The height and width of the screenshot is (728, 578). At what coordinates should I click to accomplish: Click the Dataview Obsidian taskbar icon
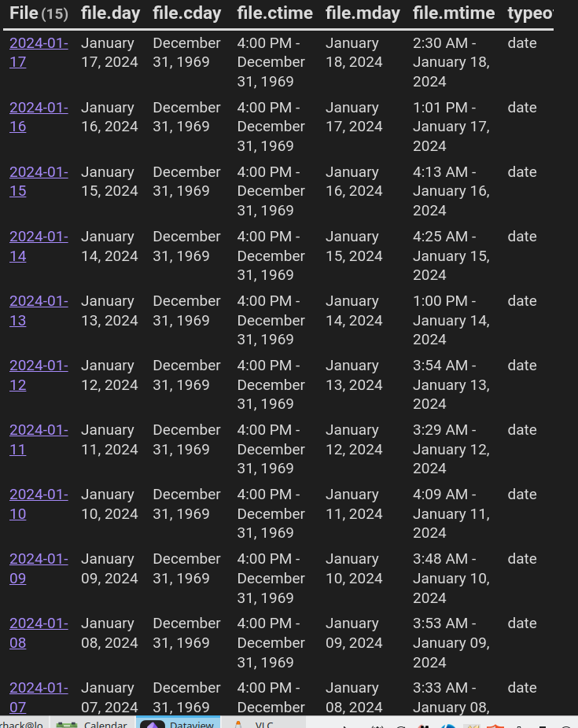178,722
